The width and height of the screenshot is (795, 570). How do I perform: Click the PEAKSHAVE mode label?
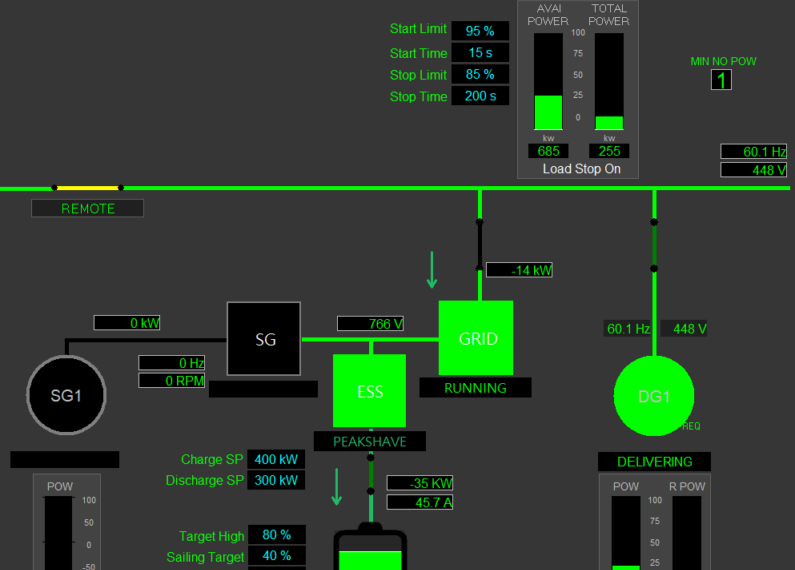(370, 441)
